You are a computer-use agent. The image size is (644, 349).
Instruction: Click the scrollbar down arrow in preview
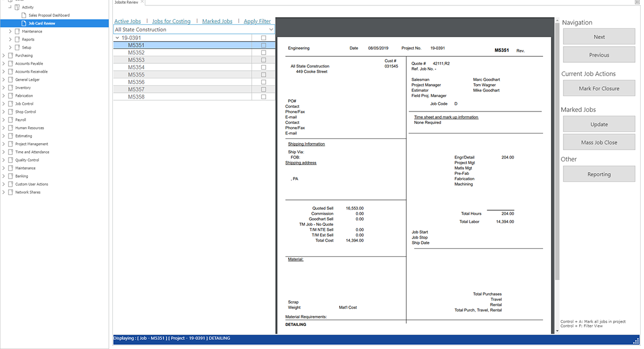tap(557, 331)
